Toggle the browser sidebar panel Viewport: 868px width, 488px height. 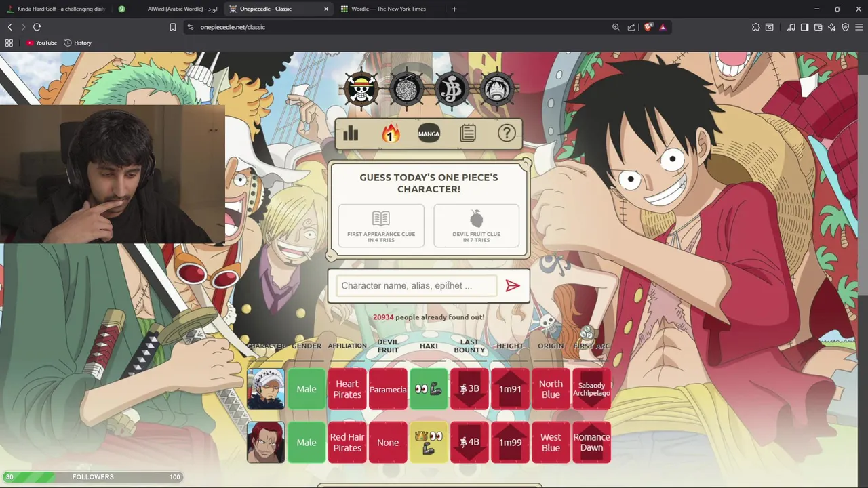(x=804, y=27)
